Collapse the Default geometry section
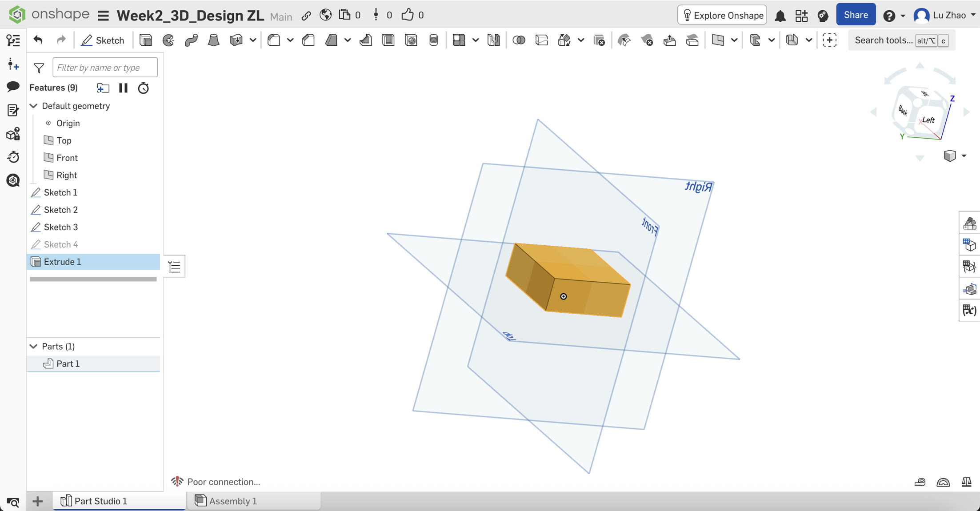Image resolution: width=980 pixels, height=511 pixels. point(33,106)
